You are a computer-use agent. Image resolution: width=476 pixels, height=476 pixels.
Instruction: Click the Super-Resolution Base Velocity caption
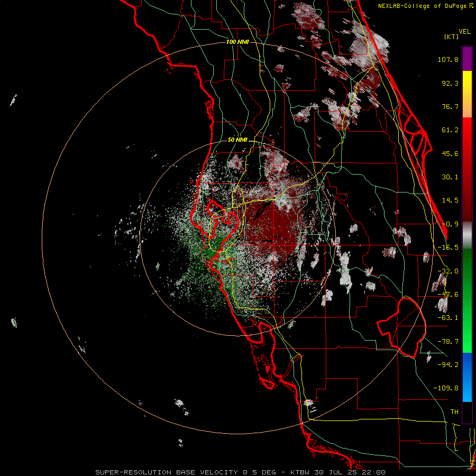241,472
